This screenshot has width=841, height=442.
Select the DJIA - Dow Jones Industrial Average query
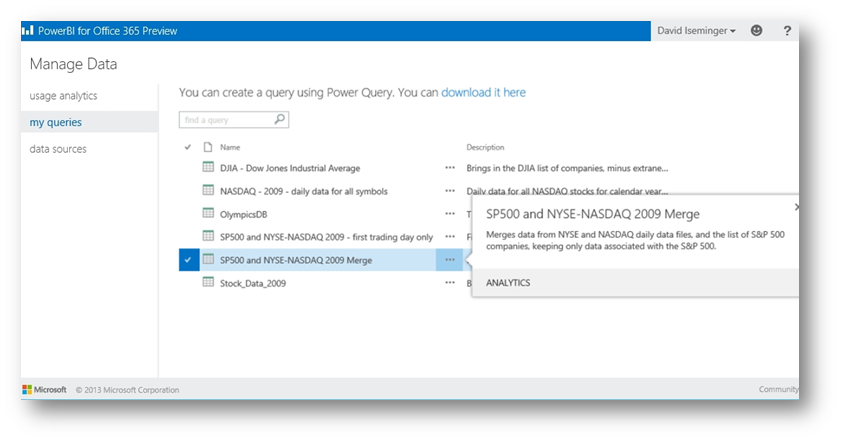pos(290,168)
